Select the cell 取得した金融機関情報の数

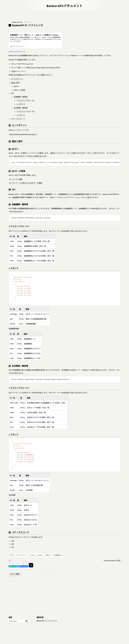point(37,319)
